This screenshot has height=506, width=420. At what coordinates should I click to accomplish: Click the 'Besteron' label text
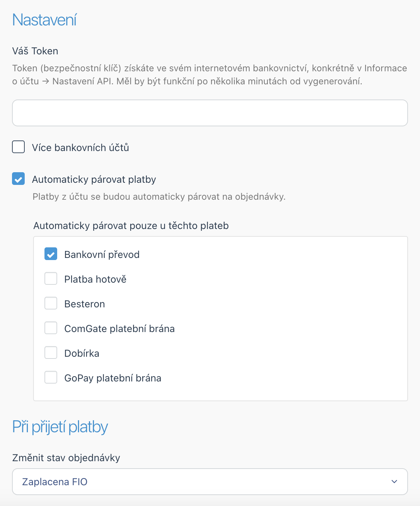84,304
